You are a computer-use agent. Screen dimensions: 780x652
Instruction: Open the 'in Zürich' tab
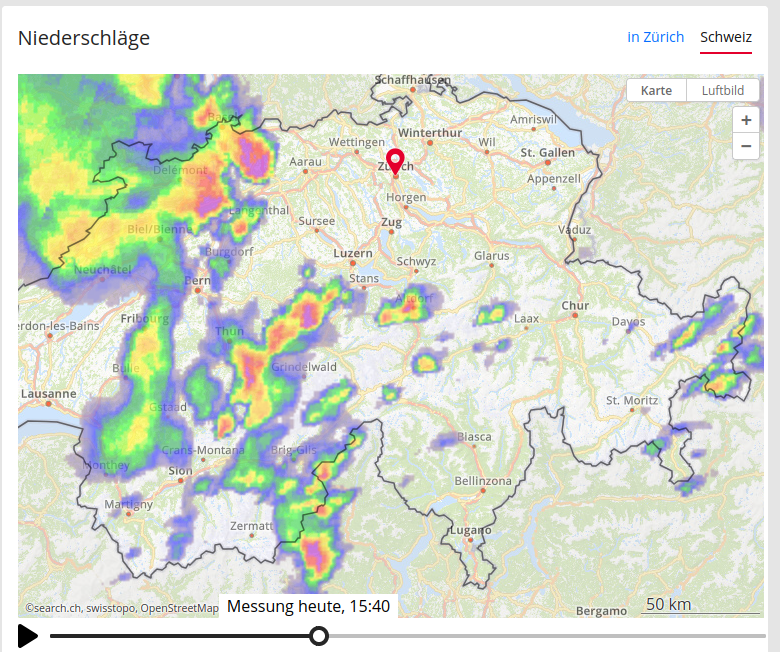tap(656, 37)
